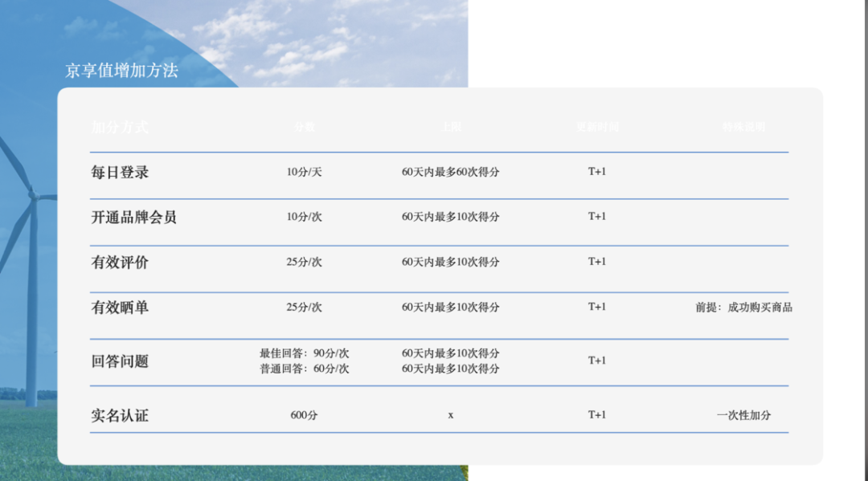The image size is (868, 481).
Task: Click the row label 回答问题
Action: (x=120, y=361)
